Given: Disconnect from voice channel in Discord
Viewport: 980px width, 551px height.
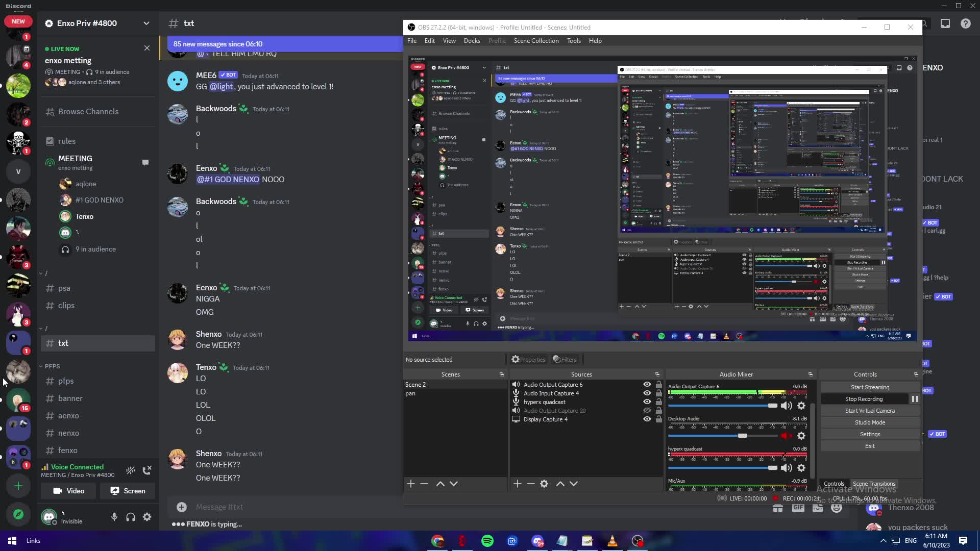Looking at the screenshot, I should tap(147, 470).
